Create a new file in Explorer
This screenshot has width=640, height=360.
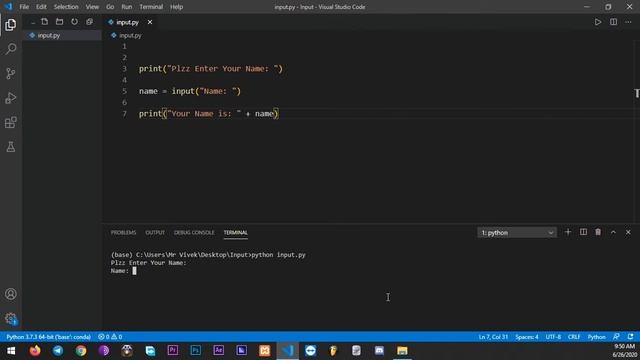point(44,22)
